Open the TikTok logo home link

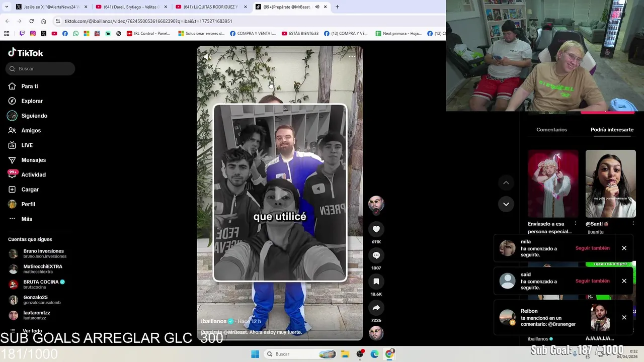tap(26, 53)
